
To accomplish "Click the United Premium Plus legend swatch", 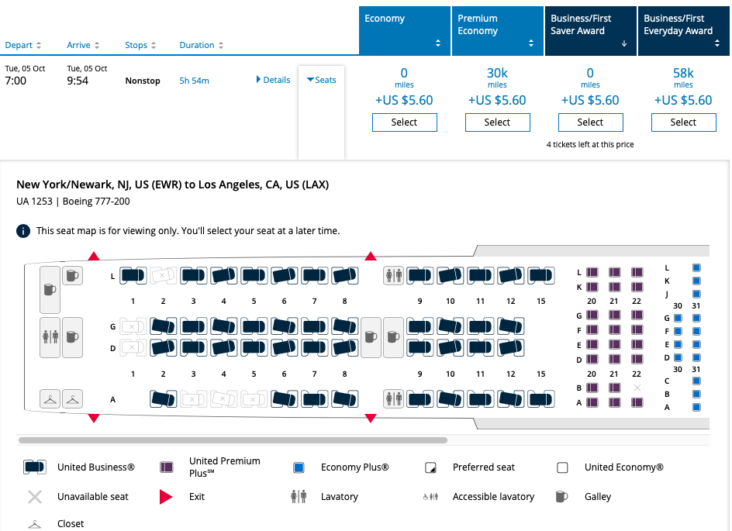I will point(166,467).
